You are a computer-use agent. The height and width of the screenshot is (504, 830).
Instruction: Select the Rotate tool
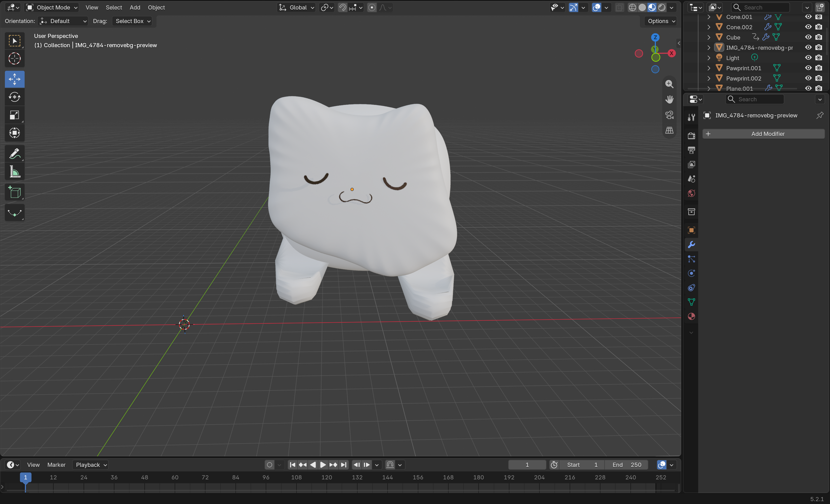coord(14,97)
